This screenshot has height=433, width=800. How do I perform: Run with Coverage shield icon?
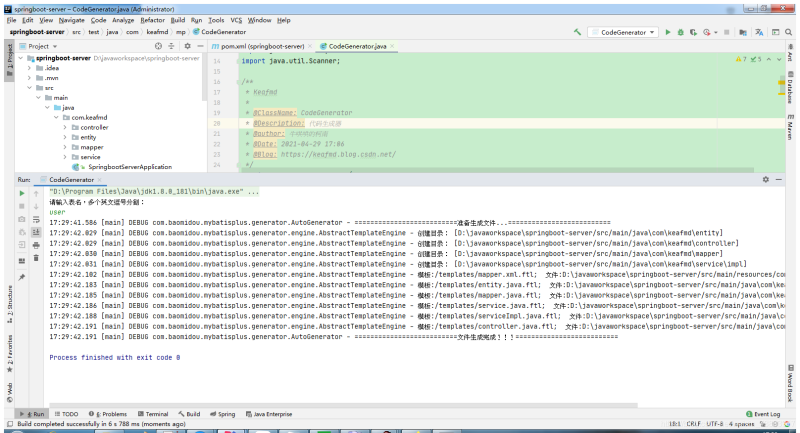[x=693, y=32]
